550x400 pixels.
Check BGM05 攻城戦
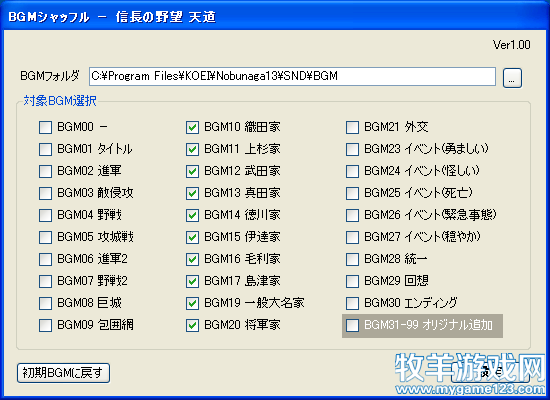point(45,237)
